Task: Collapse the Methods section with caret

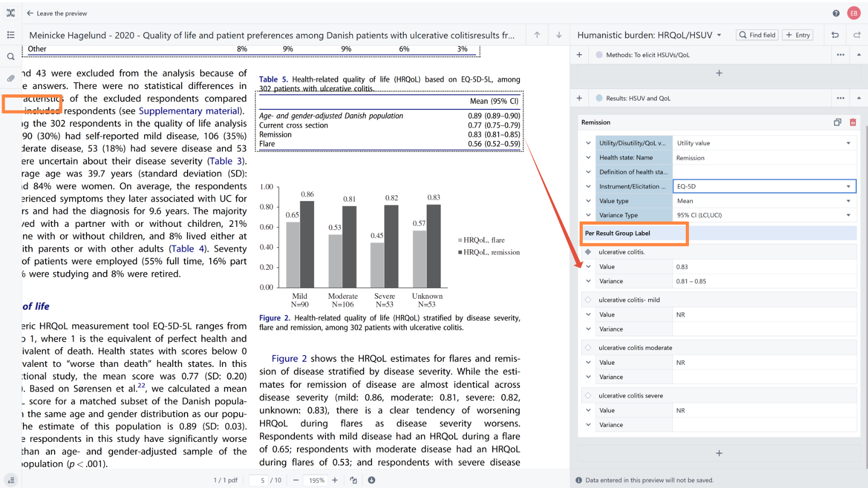Action: [859, 55]
